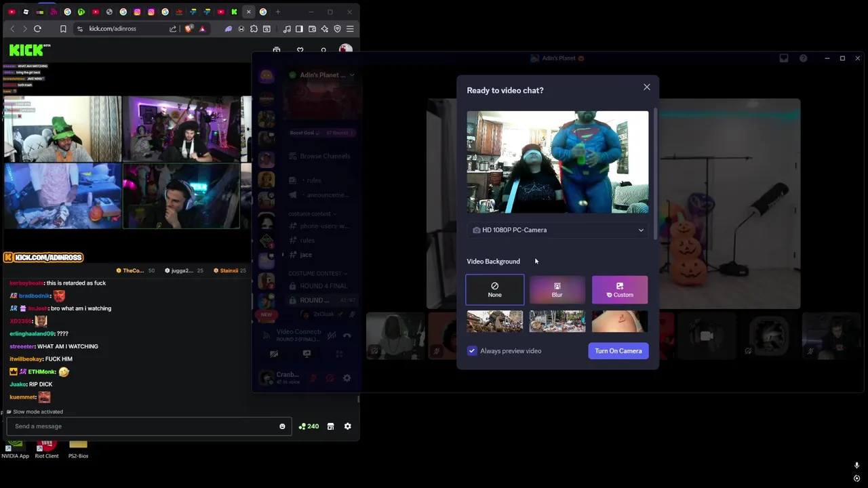Open NVIDIA App desktop shortcut

[x=15, y=449]
